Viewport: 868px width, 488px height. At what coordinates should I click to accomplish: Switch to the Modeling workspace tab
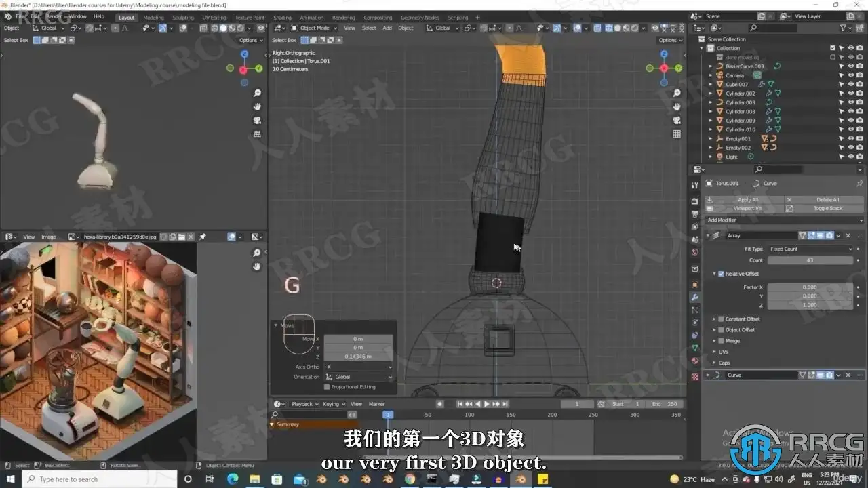click(x=153, y=18)
